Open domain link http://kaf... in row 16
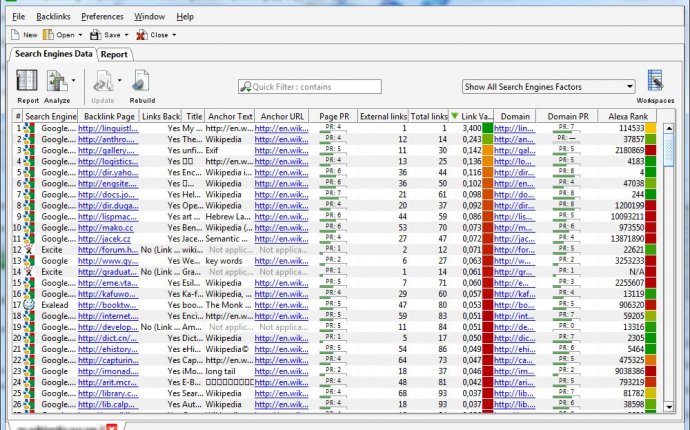The image size is (690, 430). (x=514, y=294)
